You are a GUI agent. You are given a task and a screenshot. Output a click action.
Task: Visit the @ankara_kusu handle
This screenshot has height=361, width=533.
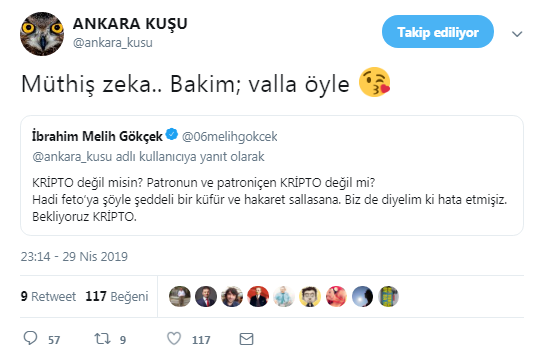click(x=113, y=43)
